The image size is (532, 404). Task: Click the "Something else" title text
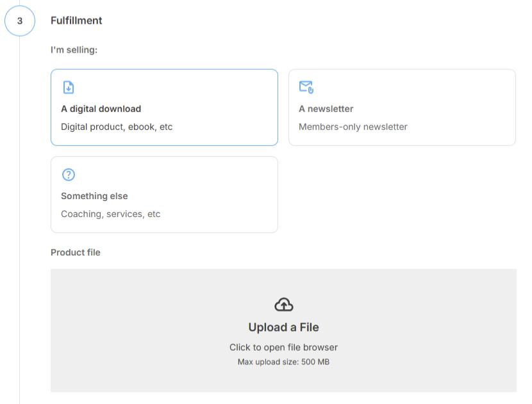pyautogui.click(x=94, y=196)
